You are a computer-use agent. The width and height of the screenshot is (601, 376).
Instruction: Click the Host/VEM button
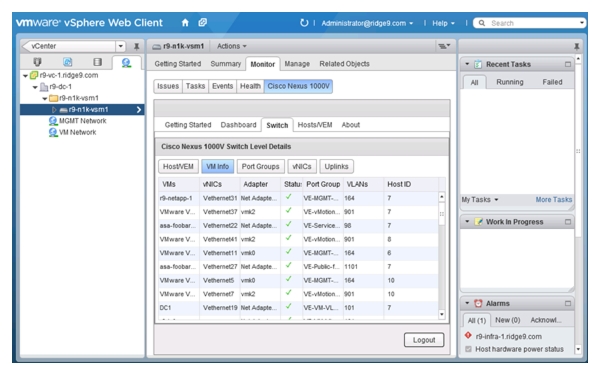(x=178, y=167)
